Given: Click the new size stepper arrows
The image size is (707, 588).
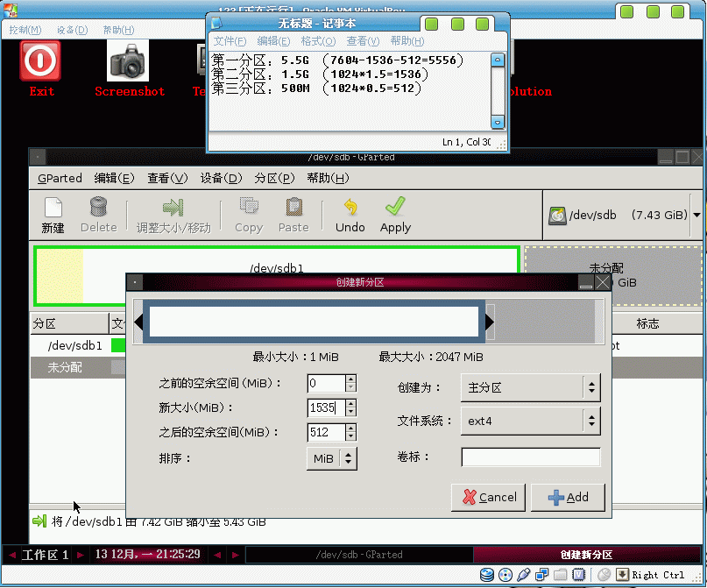Looking at the screenshot, I should click(x=350, y=407).
